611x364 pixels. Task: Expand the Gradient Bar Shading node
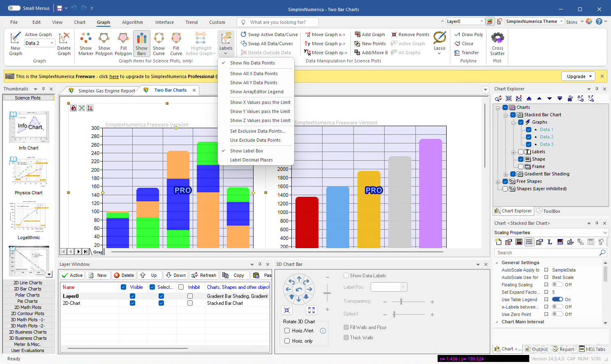[x=505, y=174]
